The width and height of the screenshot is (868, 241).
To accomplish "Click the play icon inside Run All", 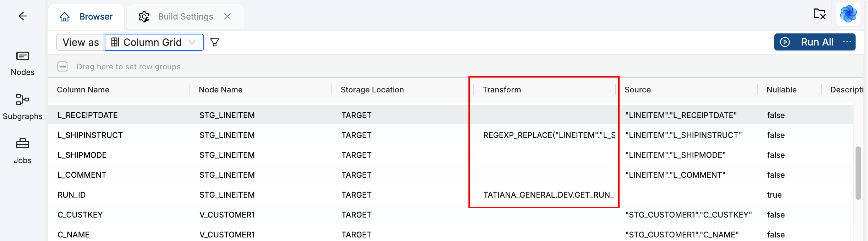I will click(785, 42).
